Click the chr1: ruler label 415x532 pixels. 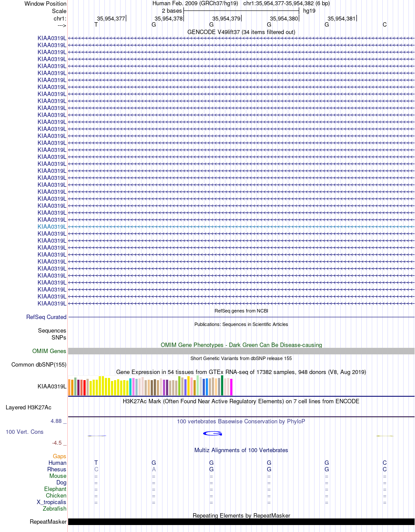pos(60,18)
